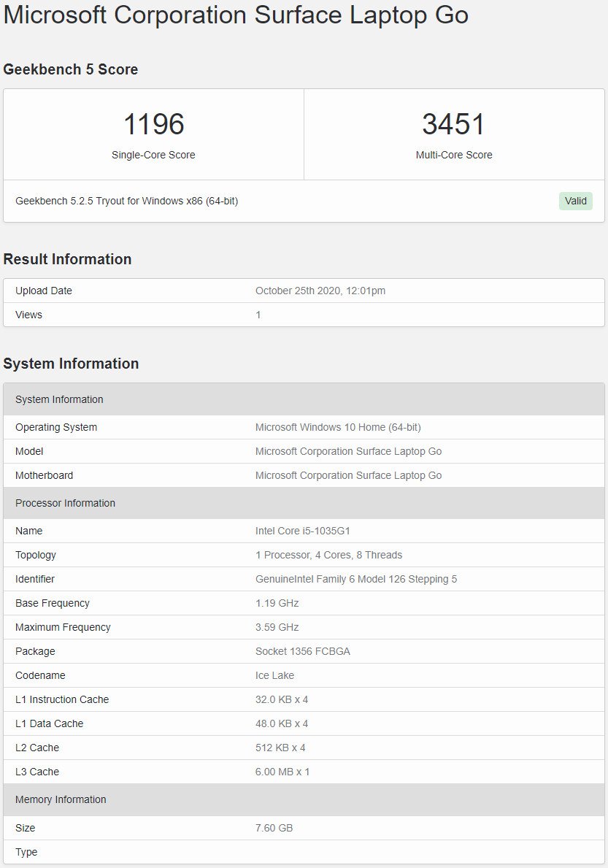
Task: Select Geekbench 5.2.5 Tryout version text
Action: (127, 201)
